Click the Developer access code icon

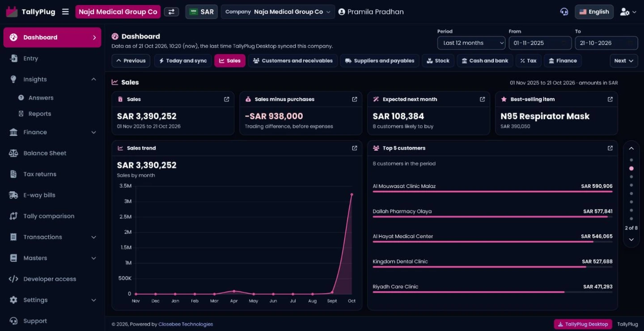click(13, 279)
